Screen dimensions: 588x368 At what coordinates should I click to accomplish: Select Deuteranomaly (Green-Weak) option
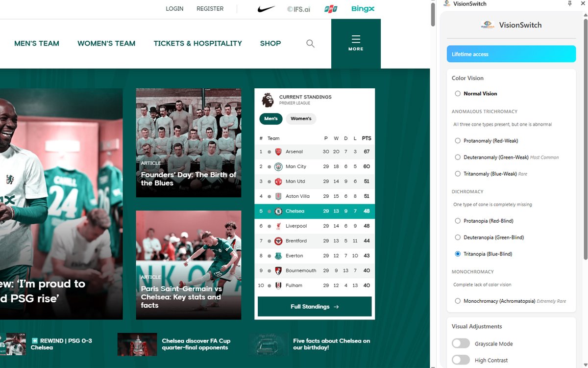[x=458, y=158]
